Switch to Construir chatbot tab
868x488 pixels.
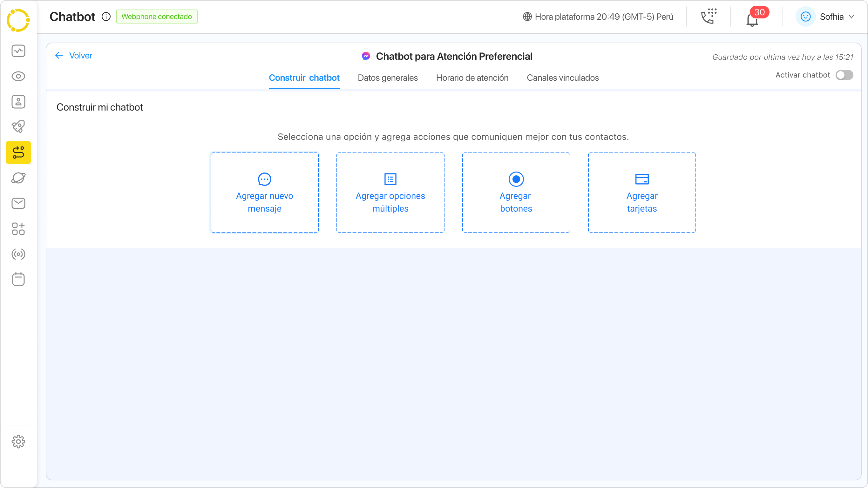(x=304, y=78)
